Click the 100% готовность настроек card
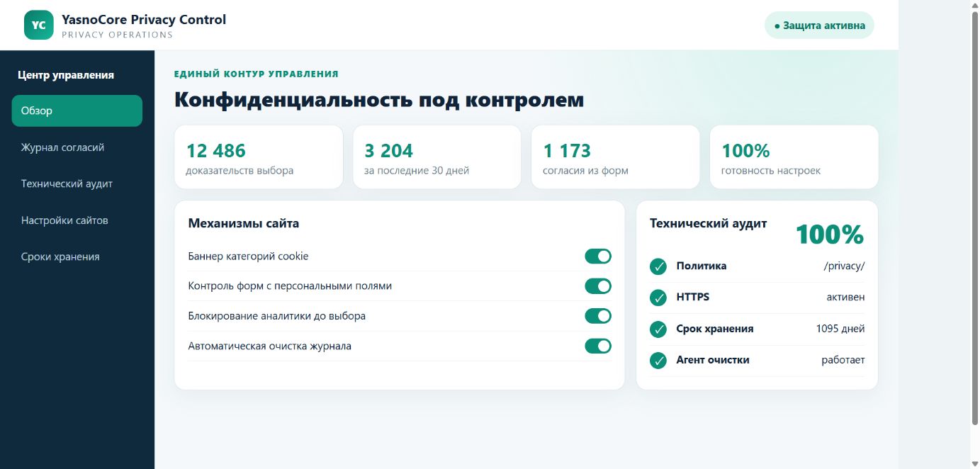The height and width of the screenshot is (469, 980). (x=794, y=157)
